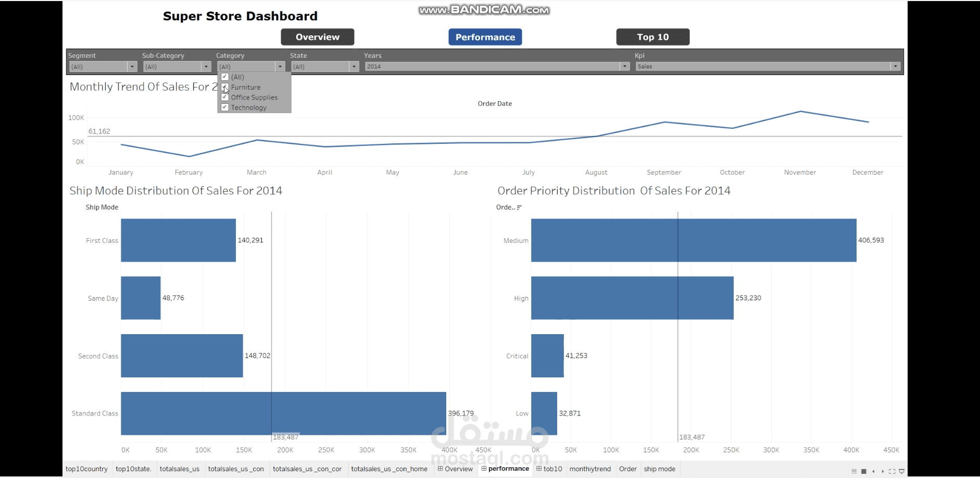Uncheck Technology in the Category filter

point(225,107)
